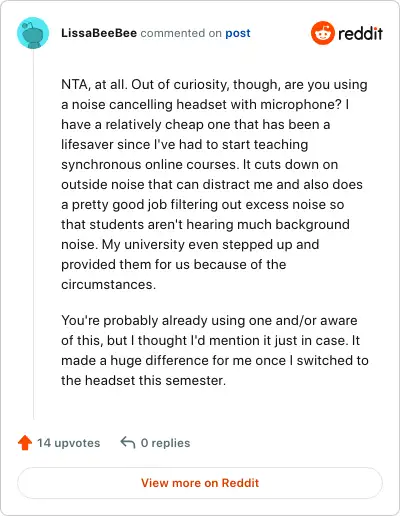Click the phrase 'synchronous online courses' in the comment

(x=149, y=164)
